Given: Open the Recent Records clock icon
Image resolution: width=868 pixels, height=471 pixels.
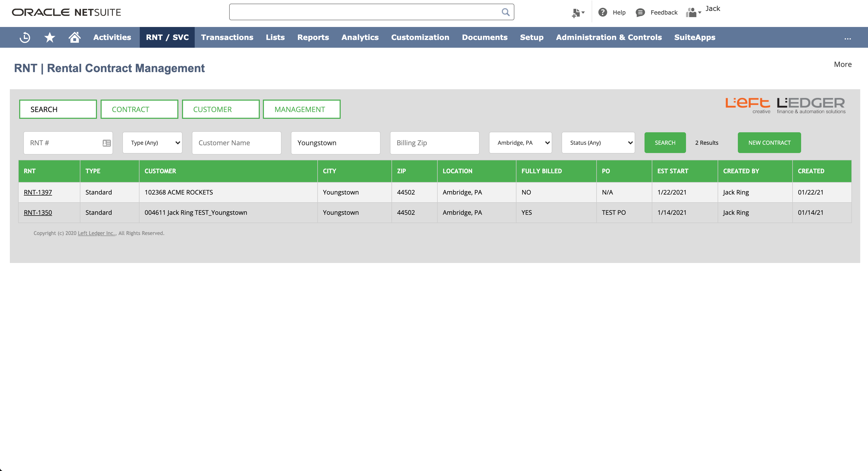Looking at the screenshot, I should tap(25, 37).
